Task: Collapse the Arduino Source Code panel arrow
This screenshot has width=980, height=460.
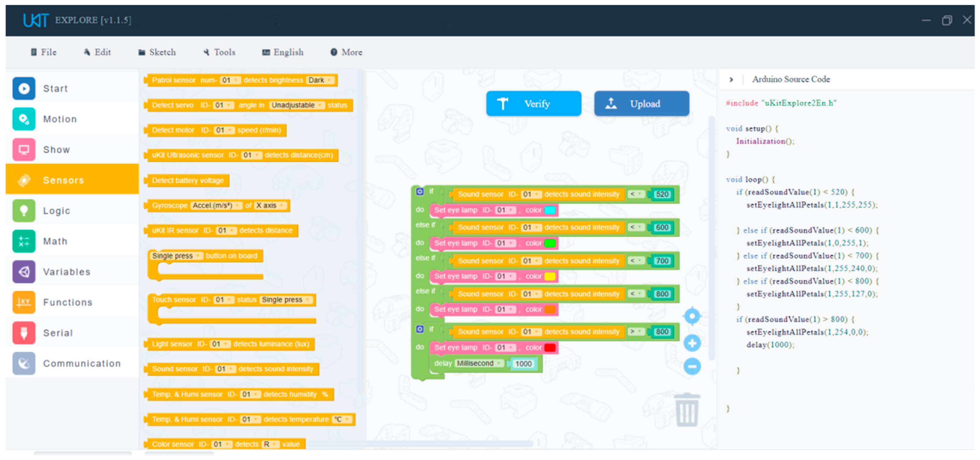Action: point(731,79)
